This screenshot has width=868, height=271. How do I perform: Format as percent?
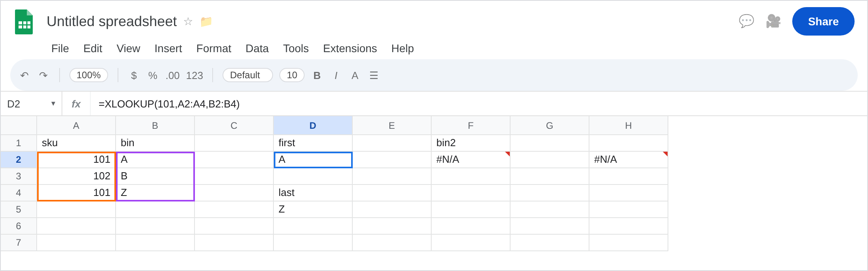[x=153, y=75]
